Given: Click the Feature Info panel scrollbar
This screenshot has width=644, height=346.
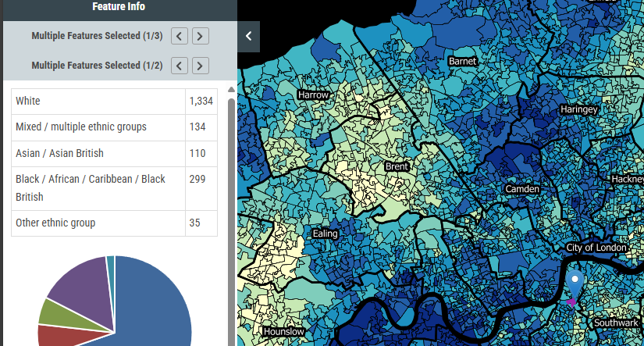Looking at the screenshot, I should [x=231, y=222].
